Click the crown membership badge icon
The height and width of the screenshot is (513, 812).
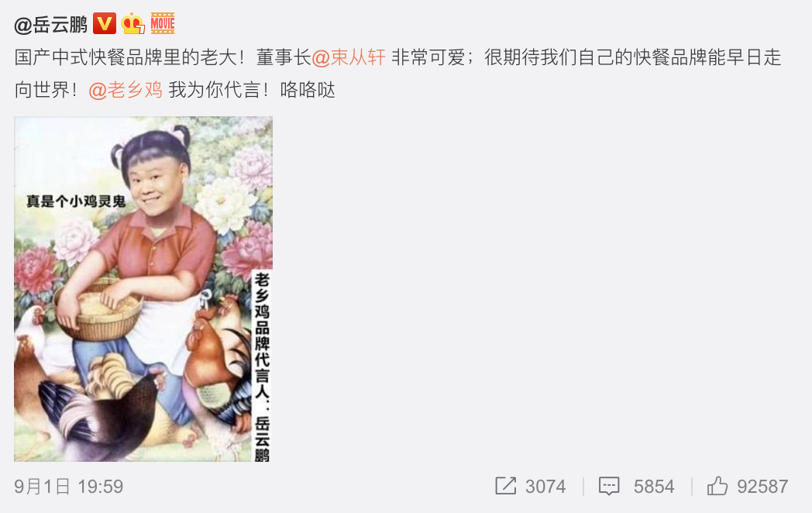point(133,23)
